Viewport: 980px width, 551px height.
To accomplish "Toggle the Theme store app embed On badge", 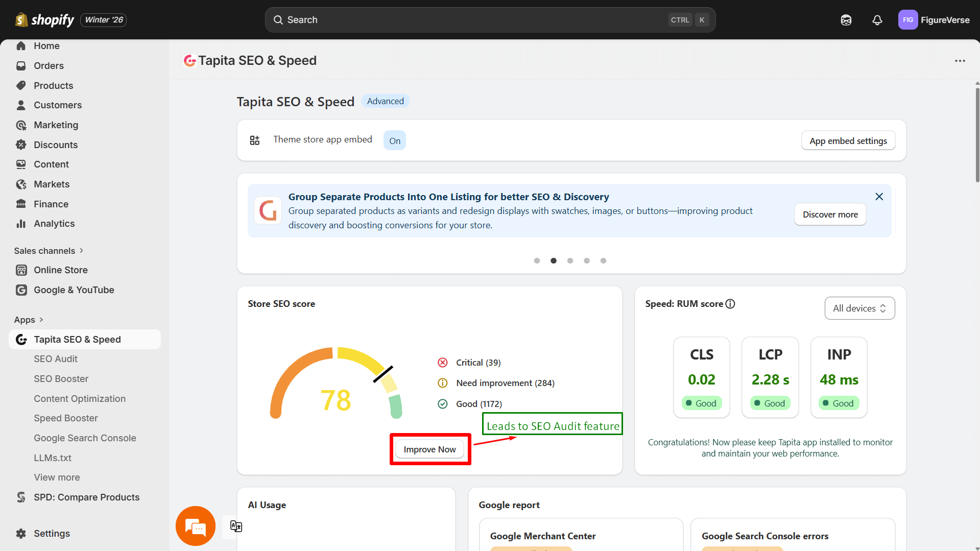I will (x=395, y=141).
